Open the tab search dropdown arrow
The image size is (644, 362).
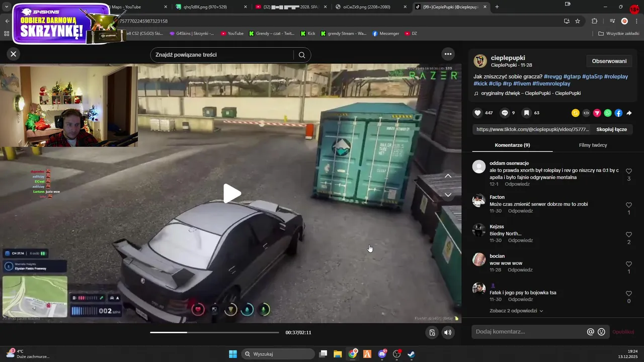click(x=7, y=7)
